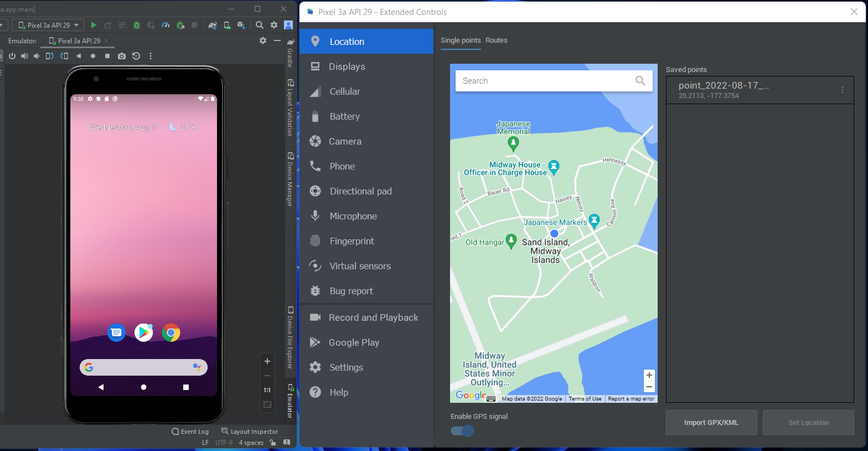Open the user account avatar icon

(288, 25)
